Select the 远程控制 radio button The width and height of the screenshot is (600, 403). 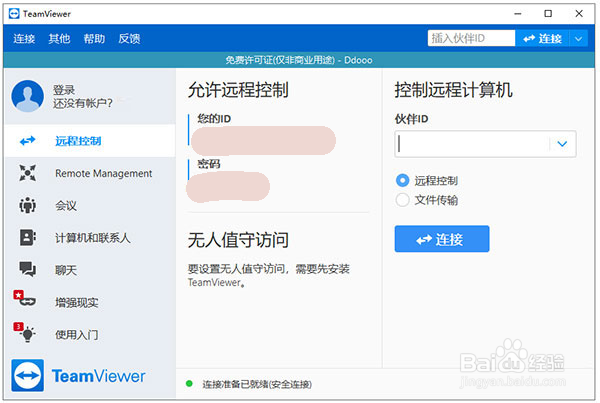pos(402,180)
